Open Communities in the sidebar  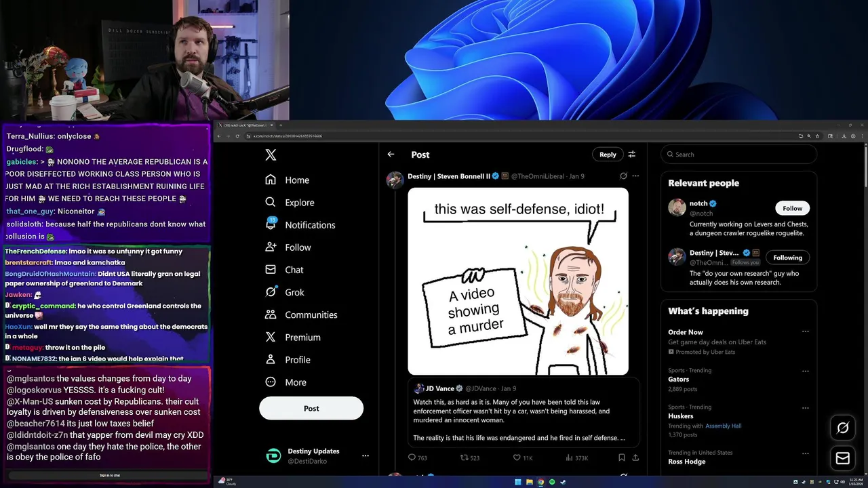coord(301,314)
